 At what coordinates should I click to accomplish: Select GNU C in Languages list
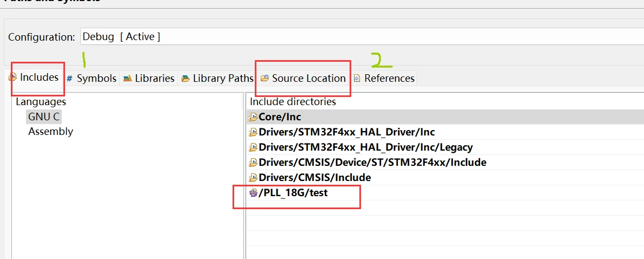[44, 116]
